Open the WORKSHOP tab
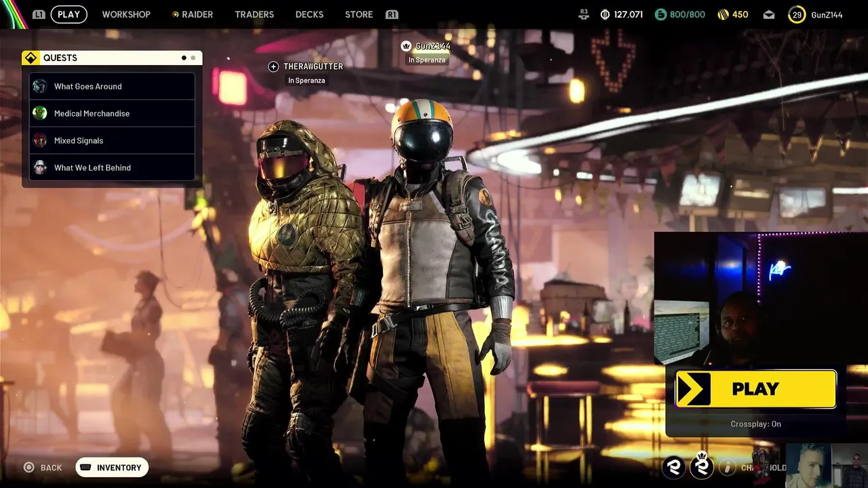Viewport: 868px width, 488px height. coord(126,14)
